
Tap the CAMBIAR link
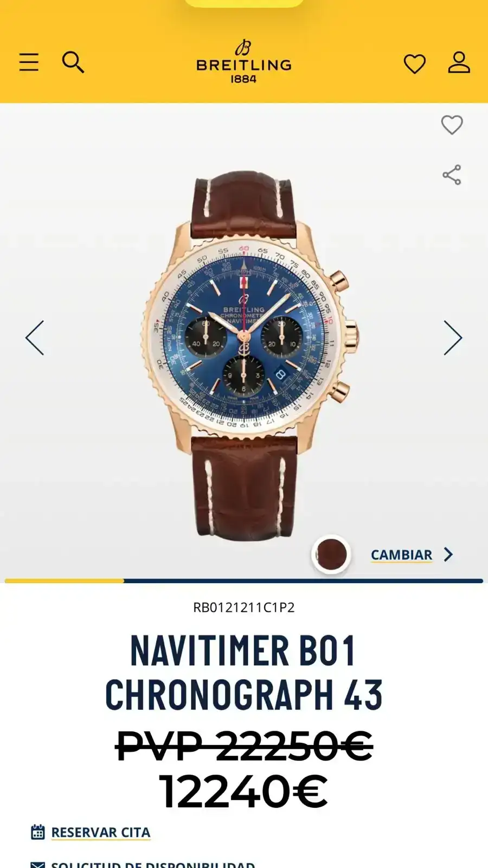[401, 555]
